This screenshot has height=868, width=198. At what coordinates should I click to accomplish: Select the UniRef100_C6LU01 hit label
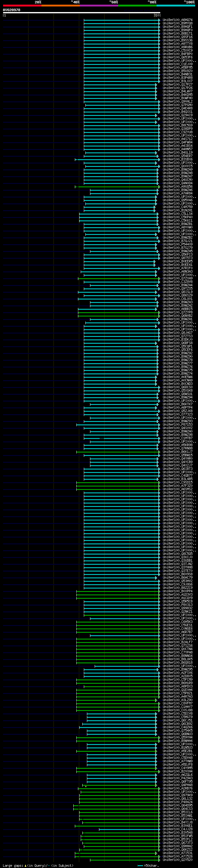178,299
